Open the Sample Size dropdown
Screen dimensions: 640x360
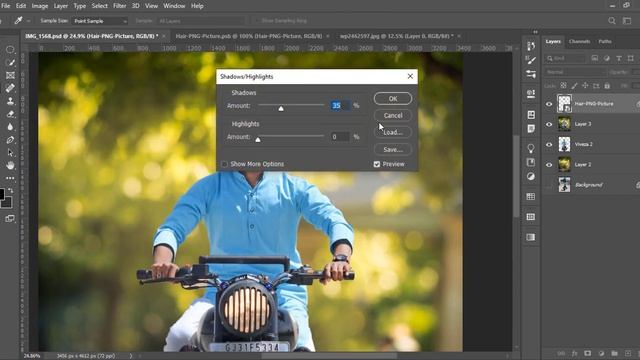[x=100, y=21]
